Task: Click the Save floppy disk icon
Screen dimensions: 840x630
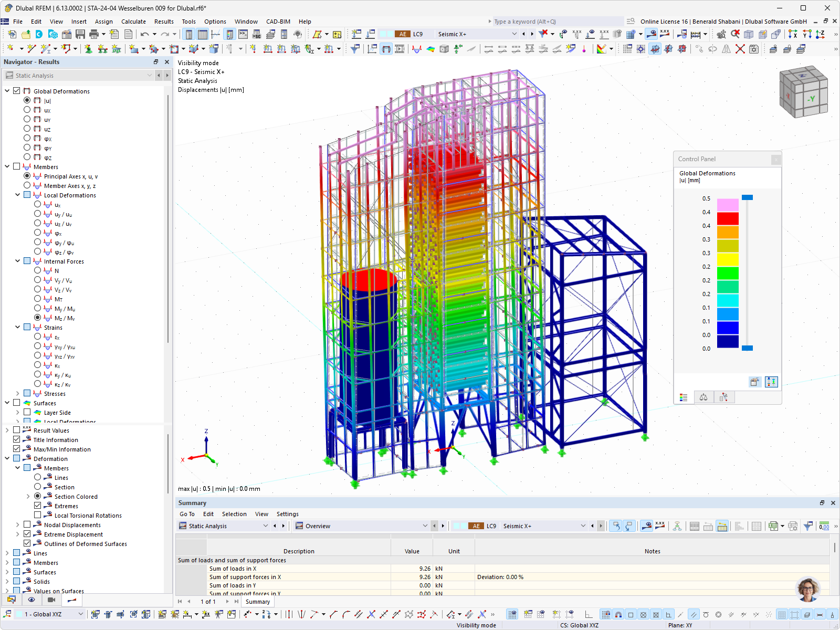Action: pos(80,34)
